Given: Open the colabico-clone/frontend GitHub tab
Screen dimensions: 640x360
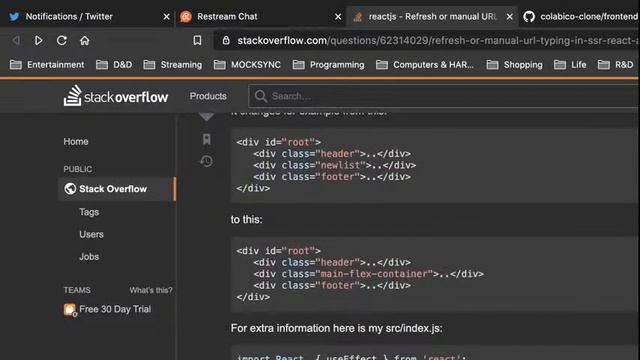Looking at the screenshot, I should 580,16.
